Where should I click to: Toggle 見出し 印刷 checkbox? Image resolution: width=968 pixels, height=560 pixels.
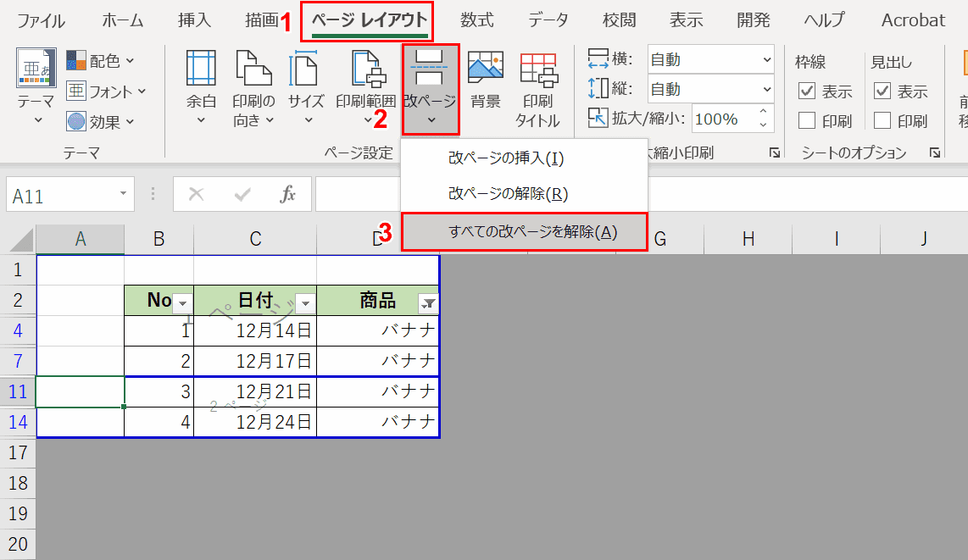pyautogui.click(x=882, y=120)
